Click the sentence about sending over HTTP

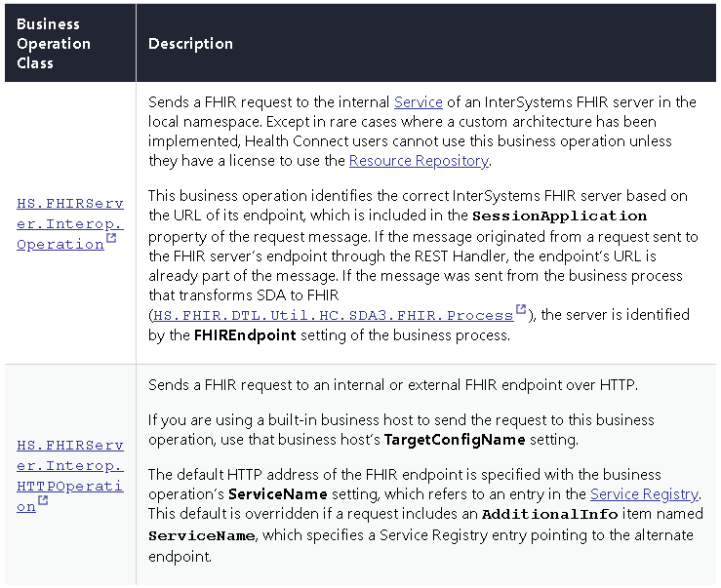coord(392,384)
